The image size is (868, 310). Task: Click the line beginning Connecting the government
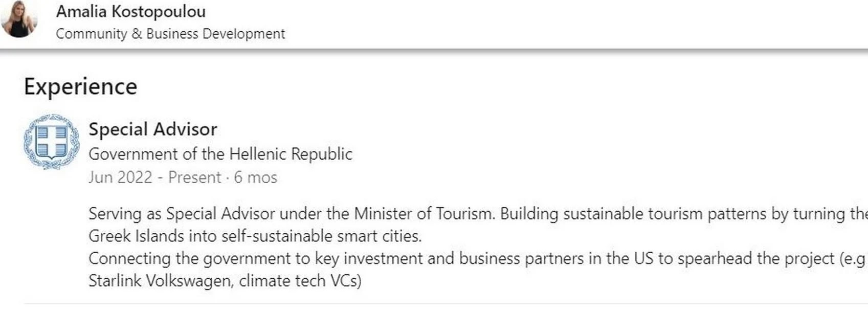click(x=478, y=258)
